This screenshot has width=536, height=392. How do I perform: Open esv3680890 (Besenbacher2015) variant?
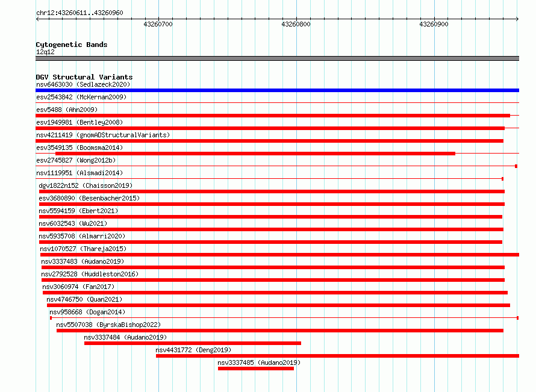tap(89, 198)
